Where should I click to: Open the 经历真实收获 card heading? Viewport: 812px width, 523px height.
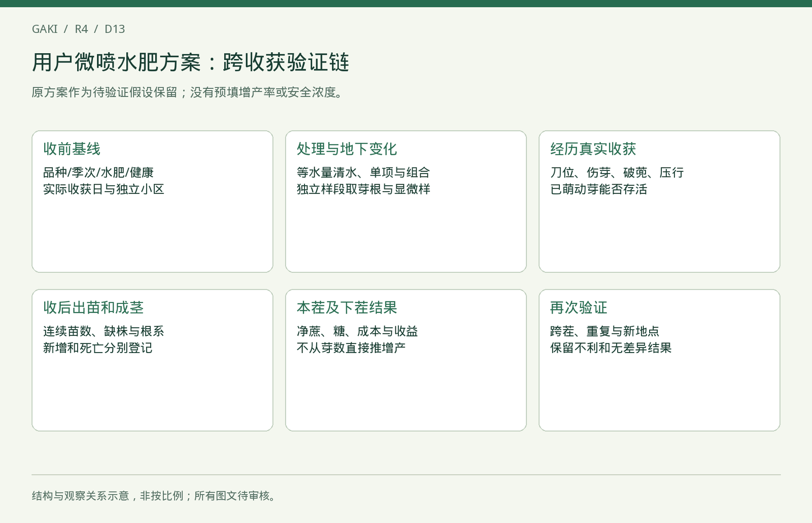click(593, 149)
